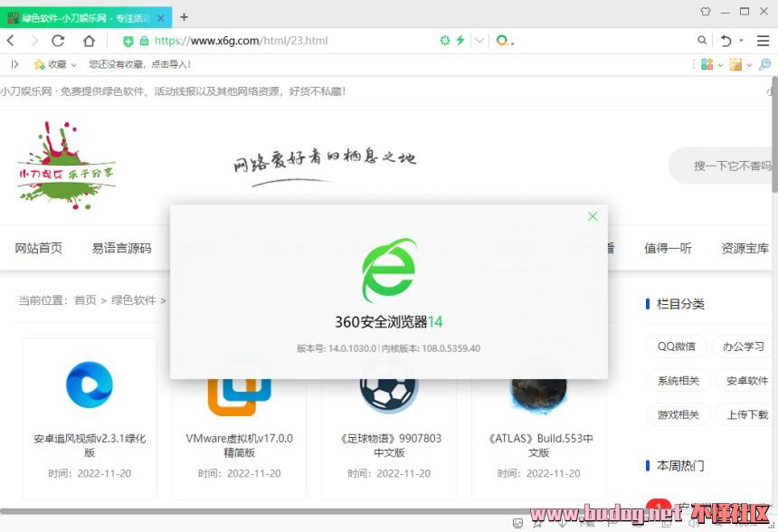Open the skin shirt icon in title bar
778x532 pixels.
pos(706,12)
